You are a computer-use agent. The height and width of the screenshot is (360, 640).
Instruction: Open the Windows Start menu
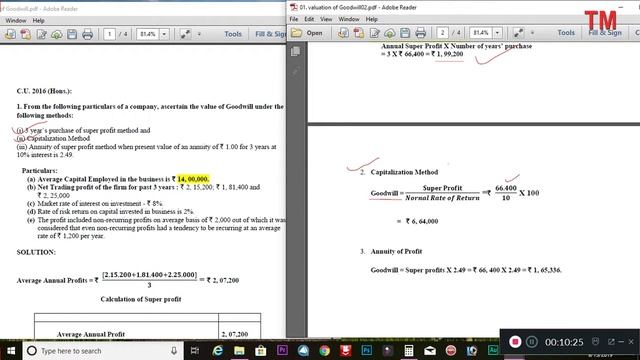11,351
